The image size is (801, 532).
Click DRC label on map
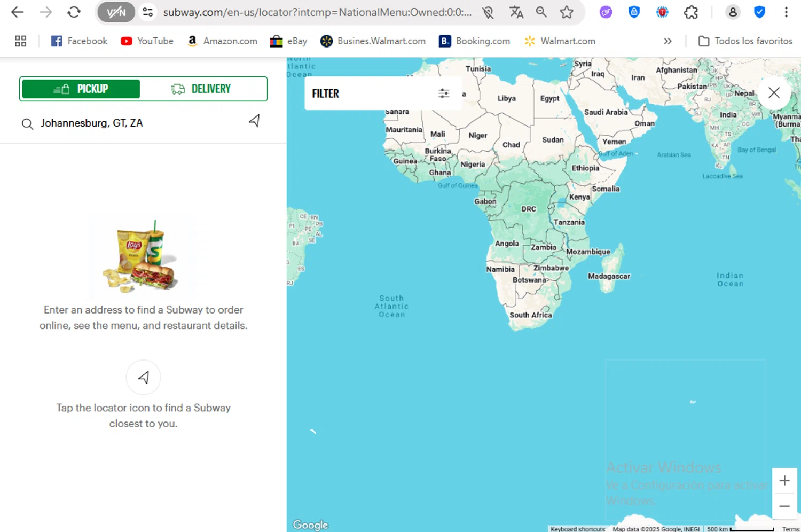click(529, 209)
